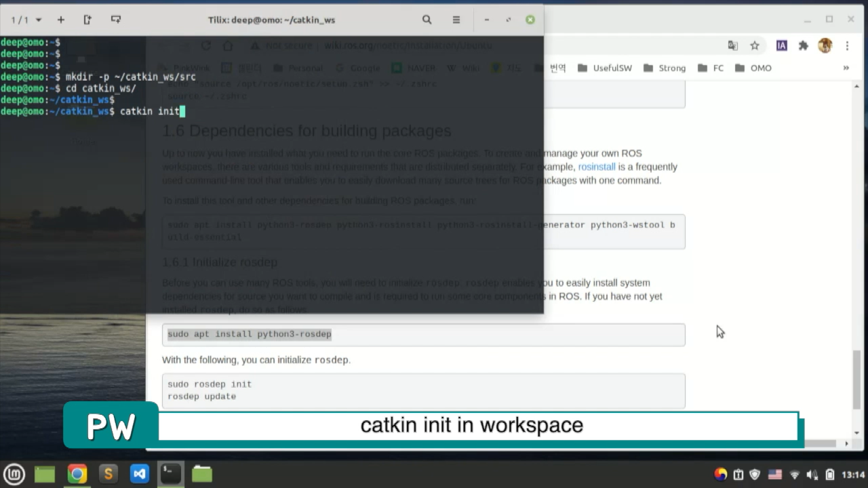868x488 pixels.
Task: Open Chrome extensions puzzle menu
Action: [804, 45]
